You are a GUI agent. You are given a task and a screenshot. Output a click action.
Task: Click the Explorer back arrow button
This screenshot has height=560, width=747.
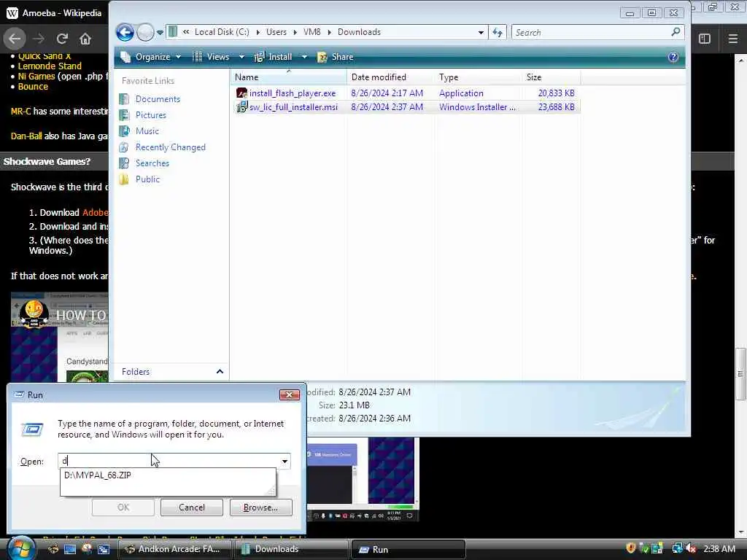[125, 32]
